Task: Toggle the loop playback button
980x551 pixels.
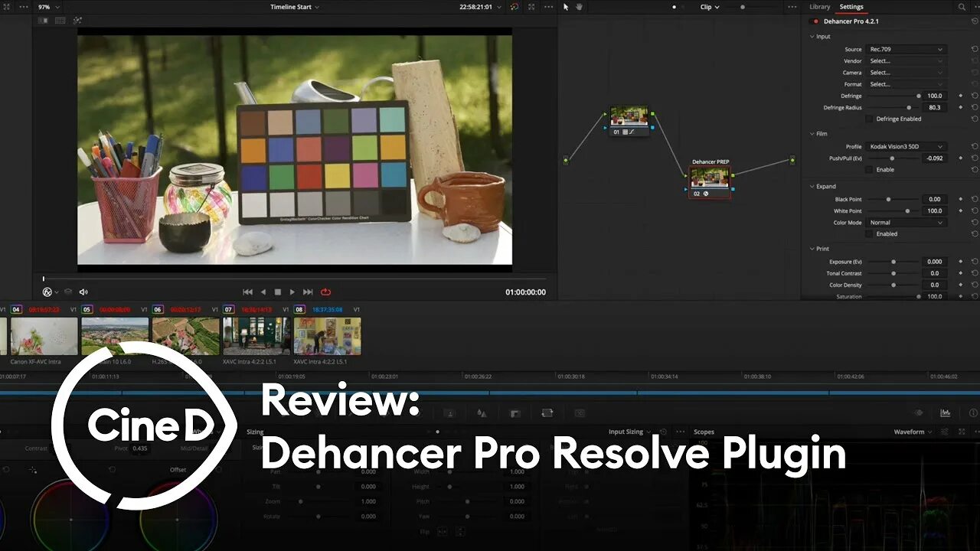Action: tap(326, 292)
